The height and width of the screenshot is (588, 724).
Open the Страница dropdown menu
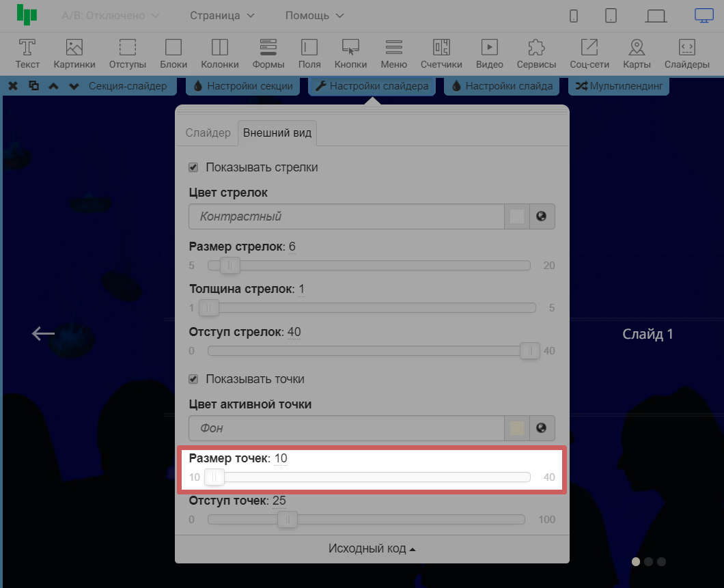click(x=222, y=15)
